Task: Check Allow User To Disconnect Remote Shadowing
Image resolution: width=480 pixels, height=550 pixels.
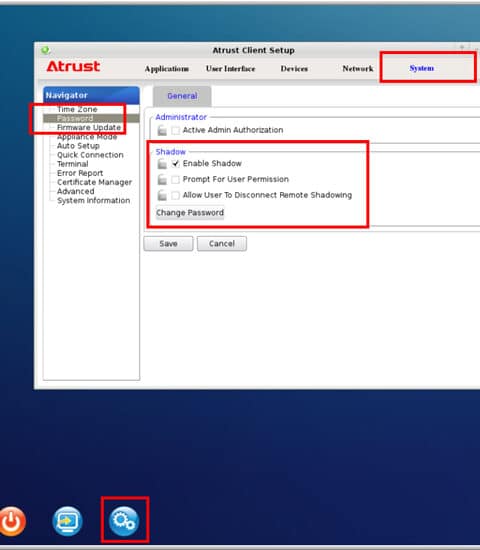Action: click(175, 195)
